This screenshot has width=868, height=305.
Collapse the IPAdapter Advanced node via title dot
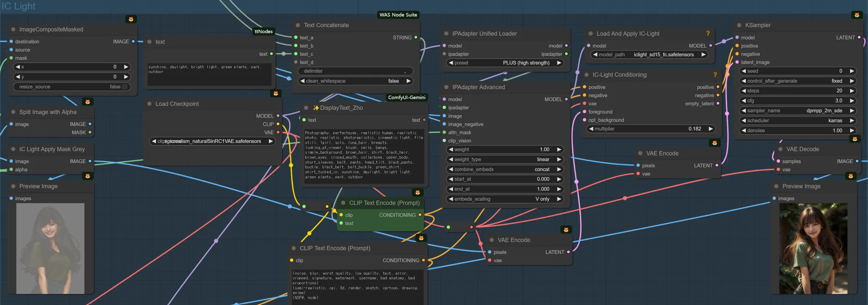446,87
